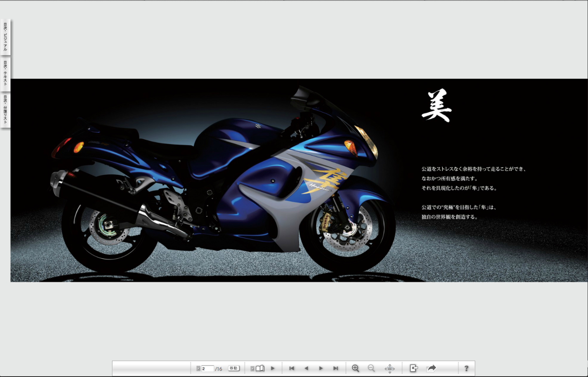Image resolution: width=588 pixels, height=377 pixels.
Task: Click the share arrow icon
Action: (431, 368)
